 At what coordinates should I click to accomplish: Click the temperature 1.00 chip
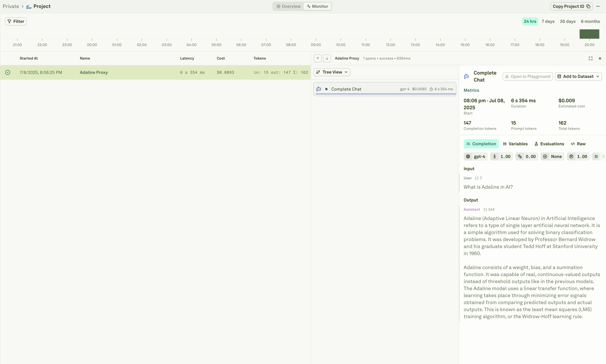(x=501, y=156)
